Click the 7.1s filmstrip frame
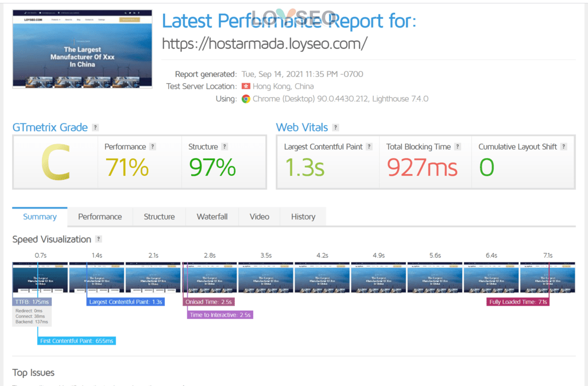This screenshot has width=588, height=386. [547, 277]
